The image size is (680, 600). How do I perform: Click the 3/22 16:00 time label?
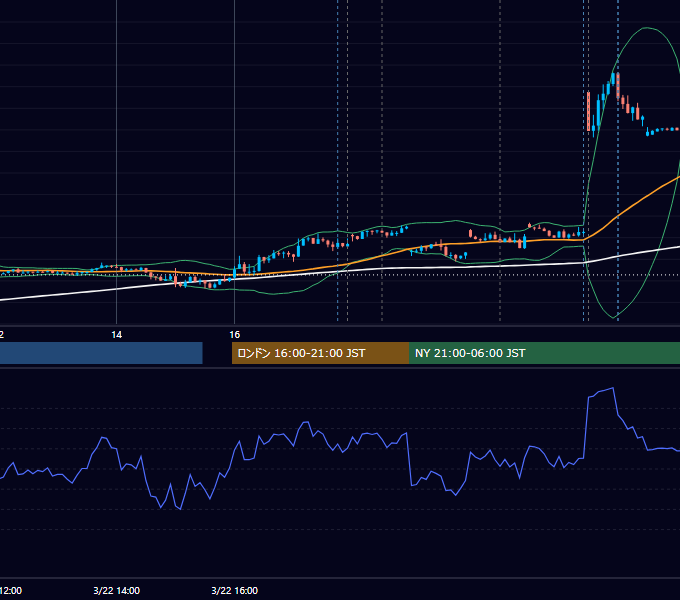pos(235,590)
